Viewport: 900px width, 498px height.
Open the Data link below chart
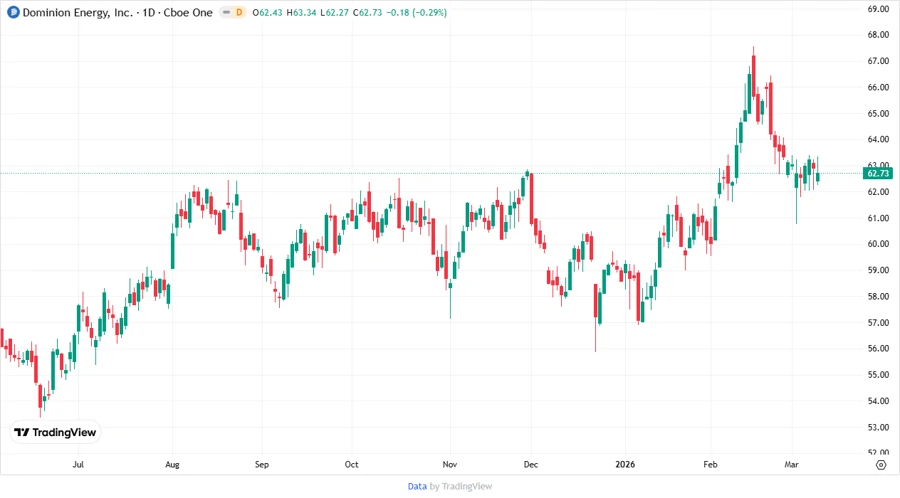pyautogui.click(x=417, y=486)
